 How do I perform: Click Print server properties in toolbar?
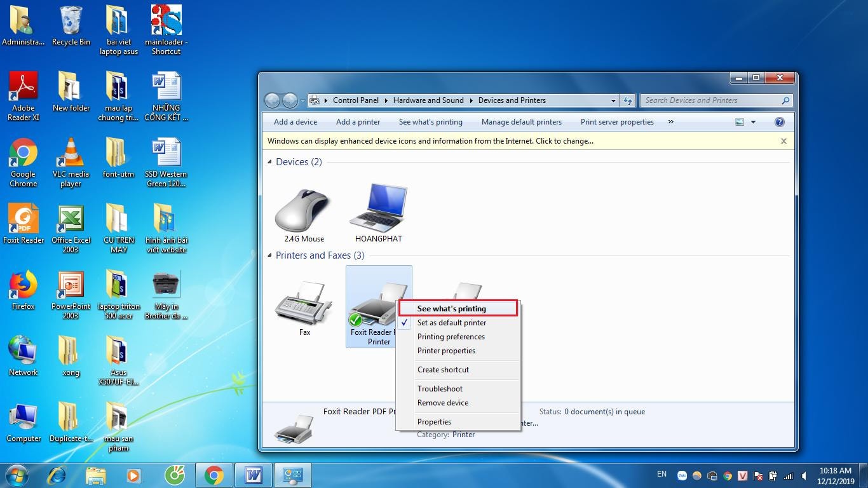[617, 122]
